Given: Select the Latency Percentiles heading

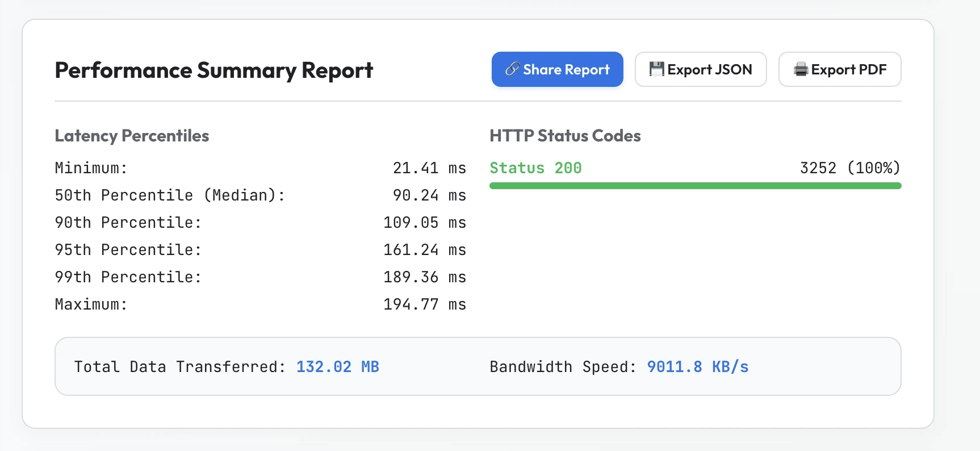Looking at the screenshot, I should (132, 136).
